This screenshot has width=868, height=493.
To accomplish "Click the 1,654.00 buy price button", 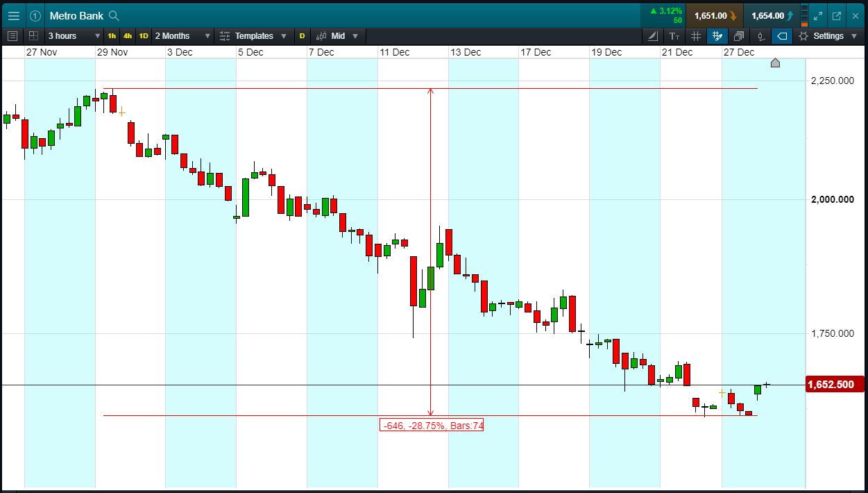I will (772, 16).
